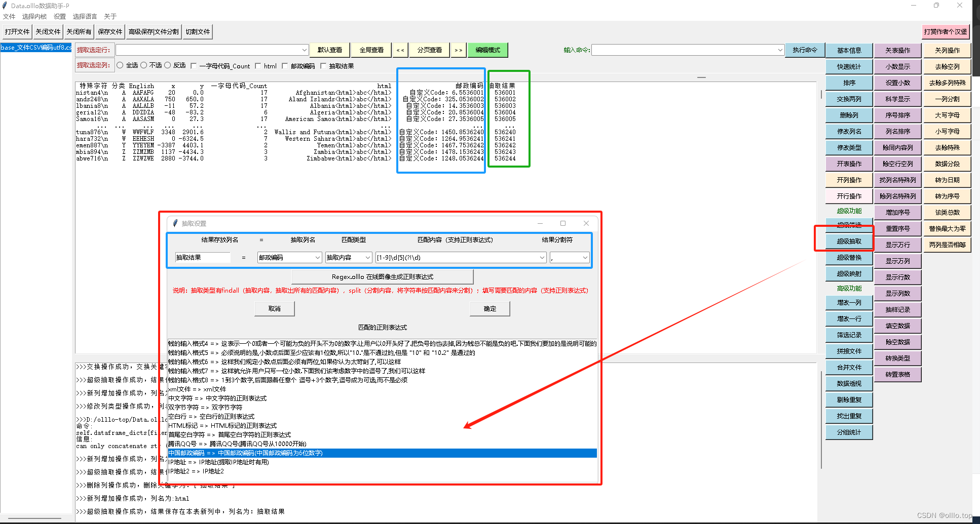Image resolution: width=980 pixels, height=524 pixels.
Task: Click the 科学显示 button
Action: pos(898,99)
